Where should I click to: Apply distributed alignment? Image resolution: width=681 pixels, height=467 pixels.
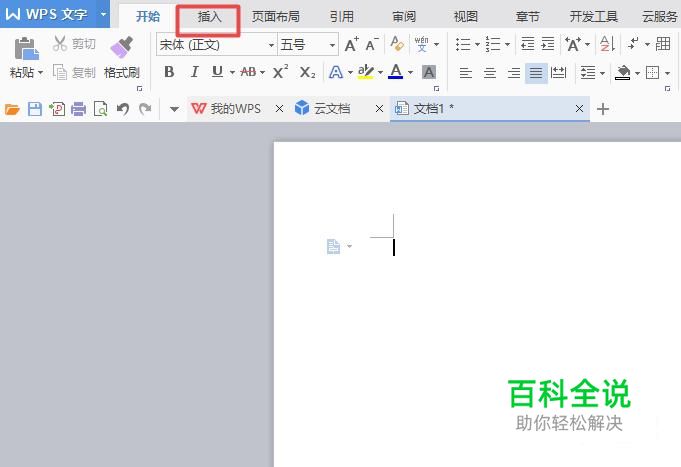pyautogui.click(x=559, y=73)
